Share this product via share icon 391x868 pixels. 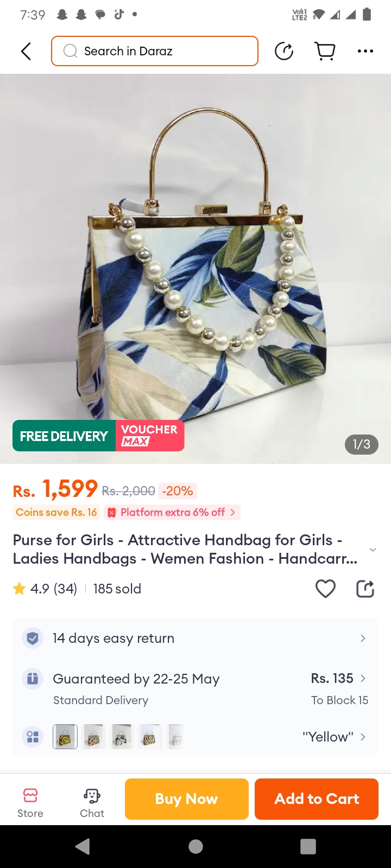(x=365, y=589)
